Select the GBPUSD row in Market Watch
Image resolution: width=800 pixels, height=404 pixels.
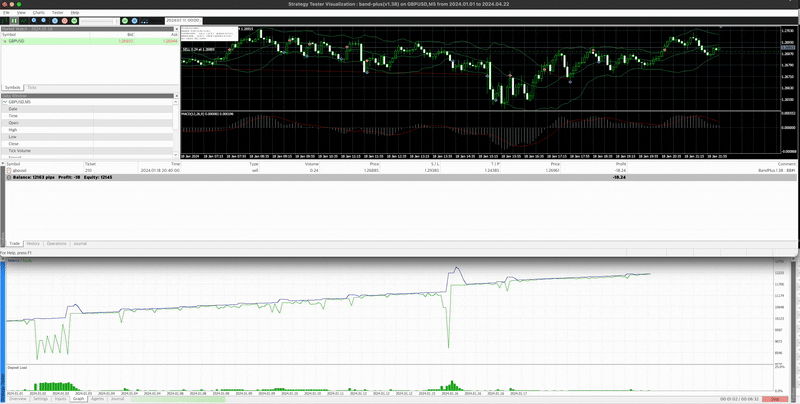89,40
